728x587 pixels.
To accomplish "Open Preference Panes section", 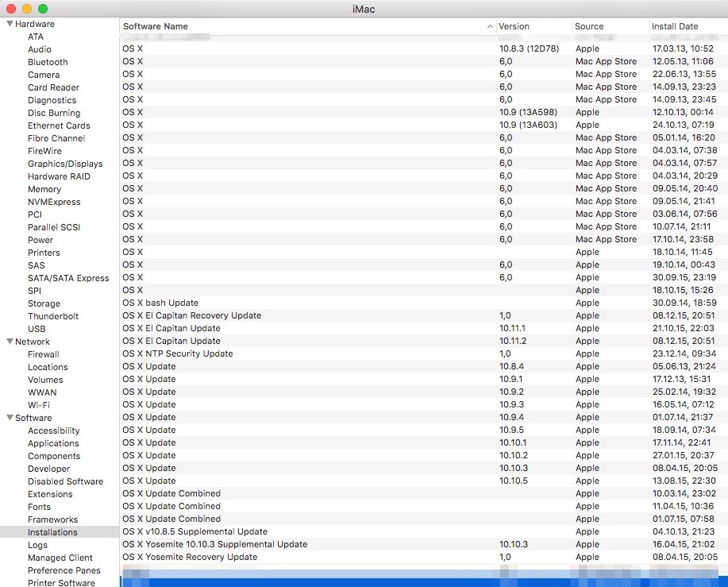I will coord(64,570).
